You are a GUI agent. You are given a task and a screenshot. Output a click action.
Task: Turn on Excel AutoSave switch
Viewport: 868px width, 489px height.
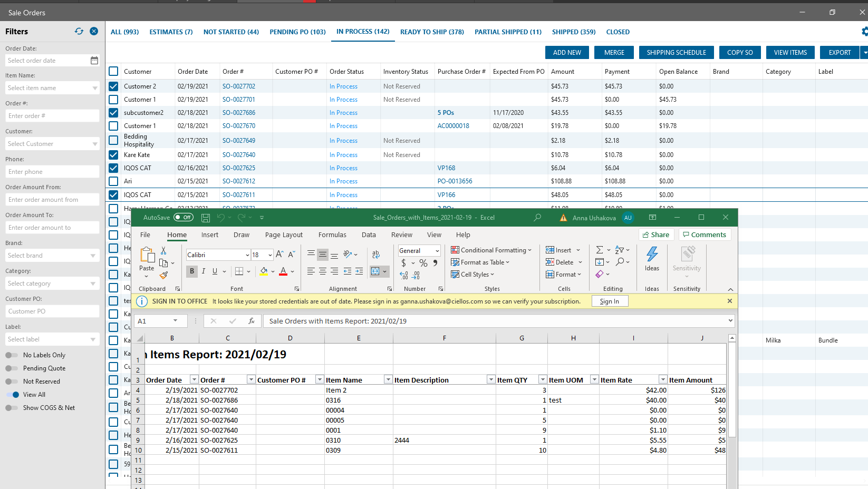point(184,218)
